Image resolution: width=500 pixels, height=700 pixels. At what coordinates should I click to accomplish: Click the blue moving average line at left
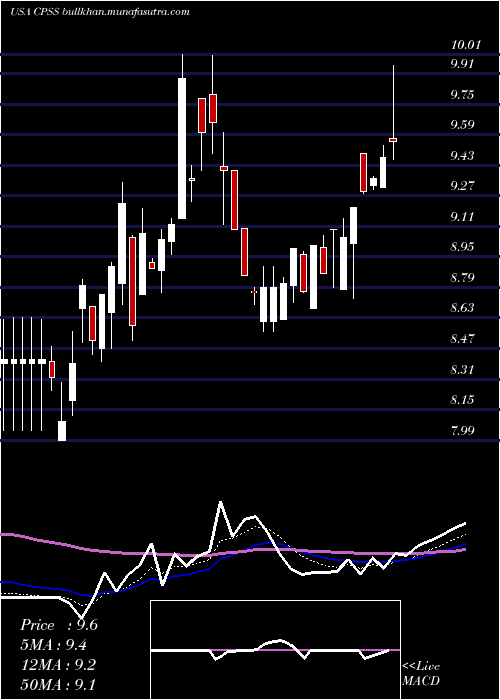pos(9,582)
